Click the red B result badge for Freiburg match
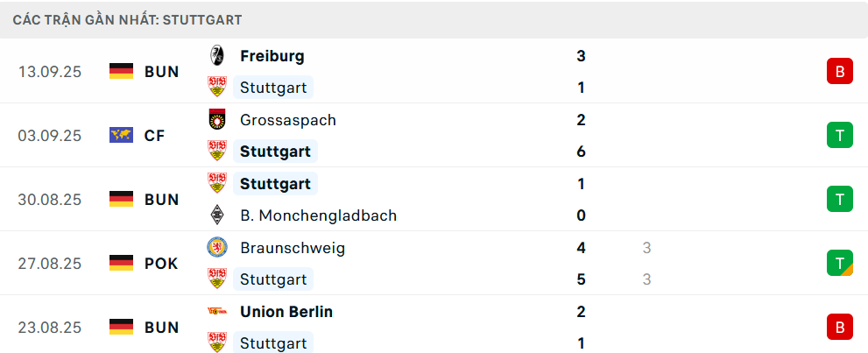Screen dimensions: 868x353 point(839,72)
